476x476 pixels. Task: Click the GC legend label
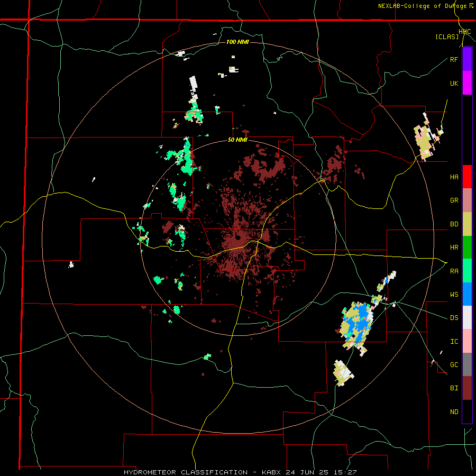[454, 365]
